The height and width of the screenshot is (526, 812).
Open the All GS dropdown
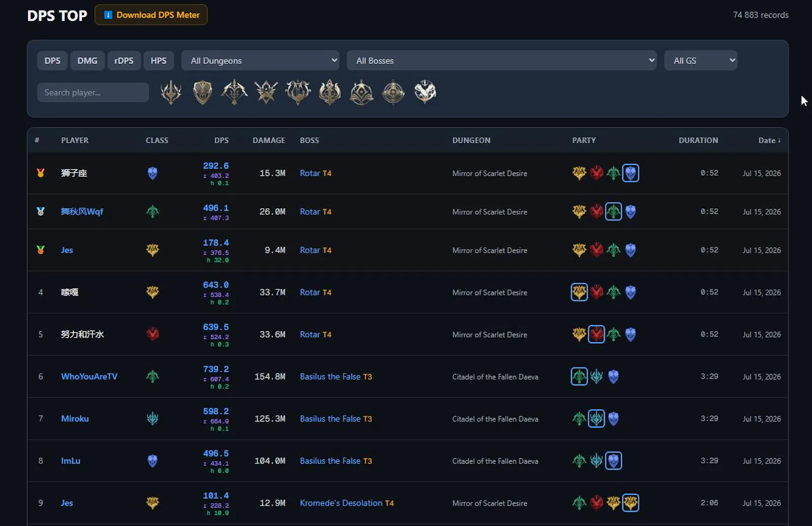700,60
